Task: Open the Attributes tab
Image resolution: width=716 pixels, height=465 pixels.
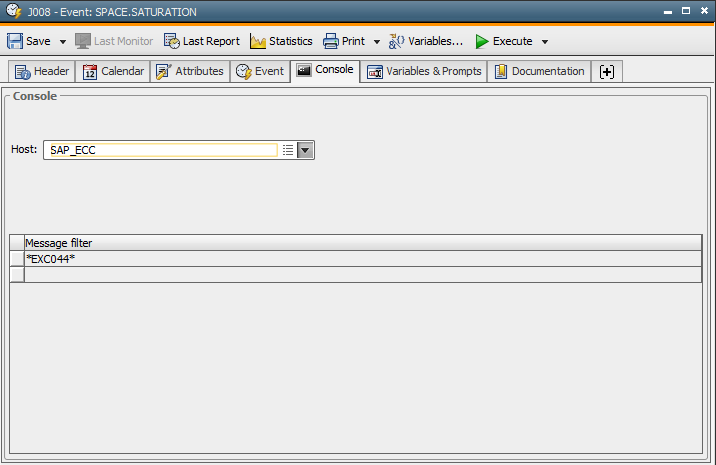Action: coord(189,71)
